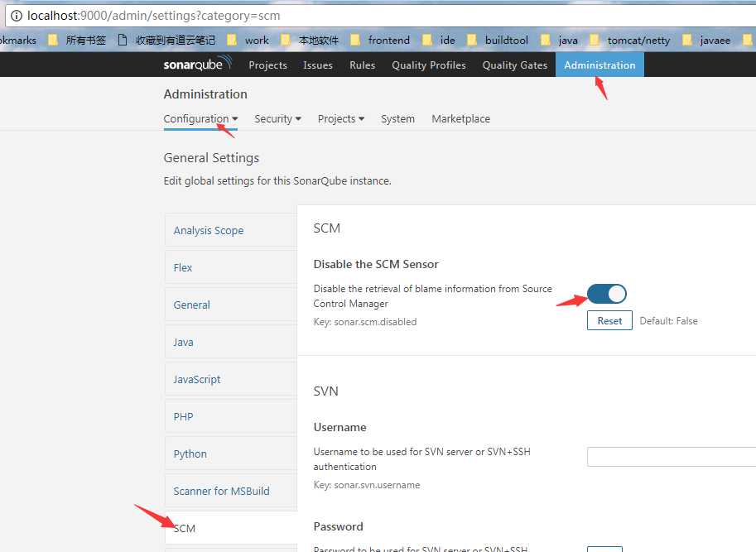Image resolution: width=756 pixels, height=552 pixels.
Task: Go to the Administration tab
Action: (x=600, y=65)
